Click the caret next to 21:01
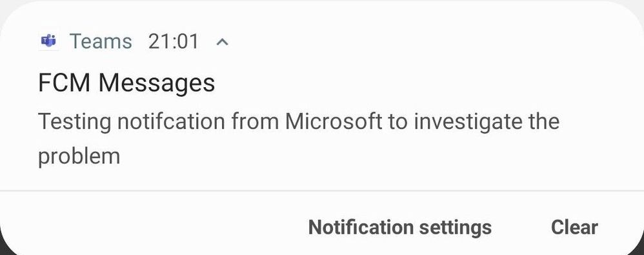The height and width of the screenshot is (255, 644). click(222, 41)
